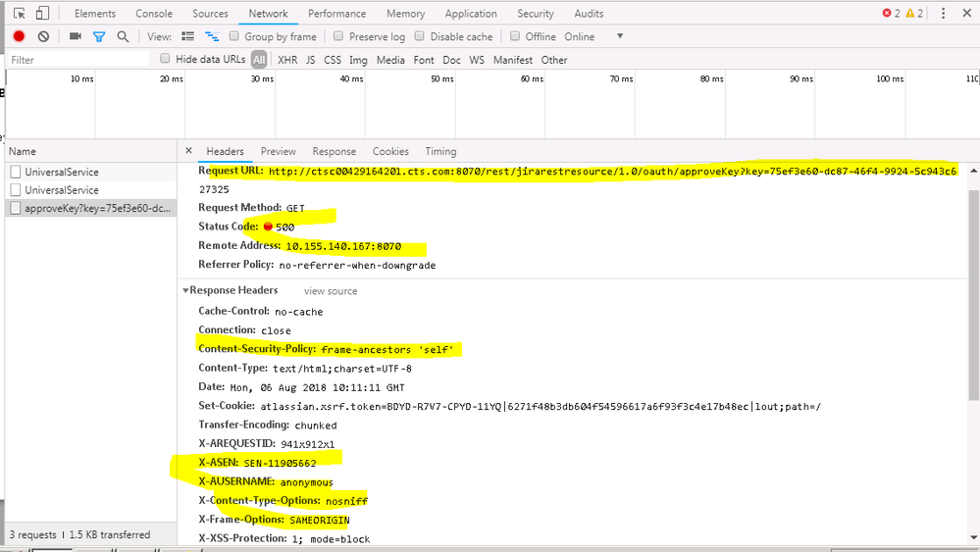Select the second UniversalService request row
The width and height of the screenshot is (980, 552).
(x=91, y=190)
